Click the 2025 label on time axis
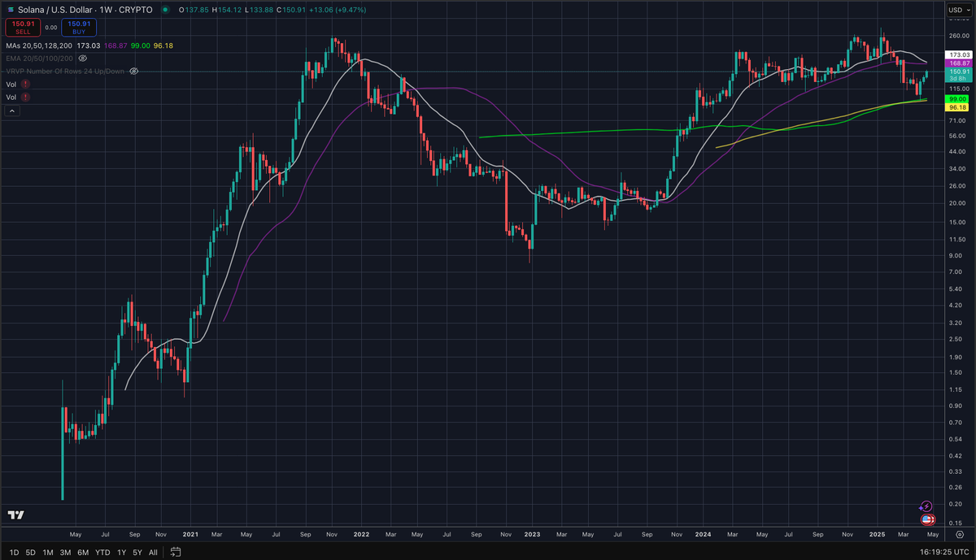This screenshot has width=976, height=560. coord(876,534)
